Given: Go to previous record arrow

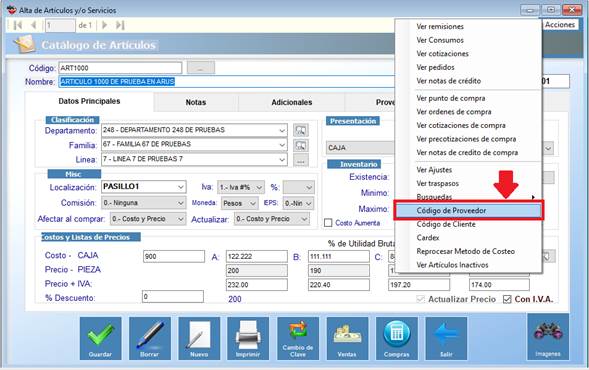Looking at the screenshot, I should tap(34, 25).
